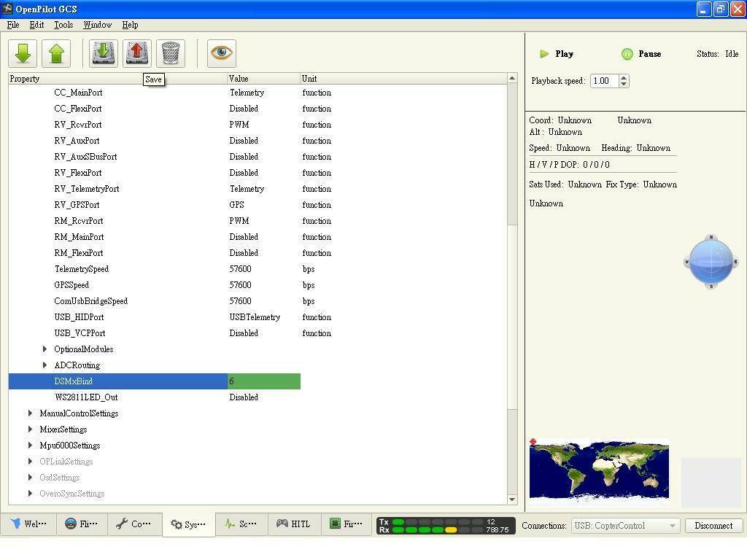Click the tree scrollbar up arrow

point(512,78)
